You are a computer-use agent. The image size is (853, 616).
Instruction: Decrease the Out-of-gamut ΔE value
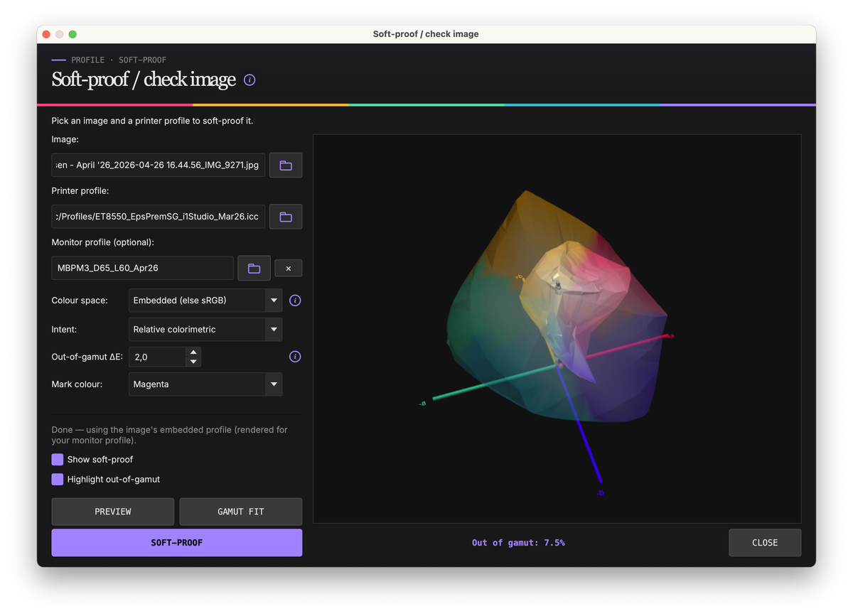click(193, 362)
